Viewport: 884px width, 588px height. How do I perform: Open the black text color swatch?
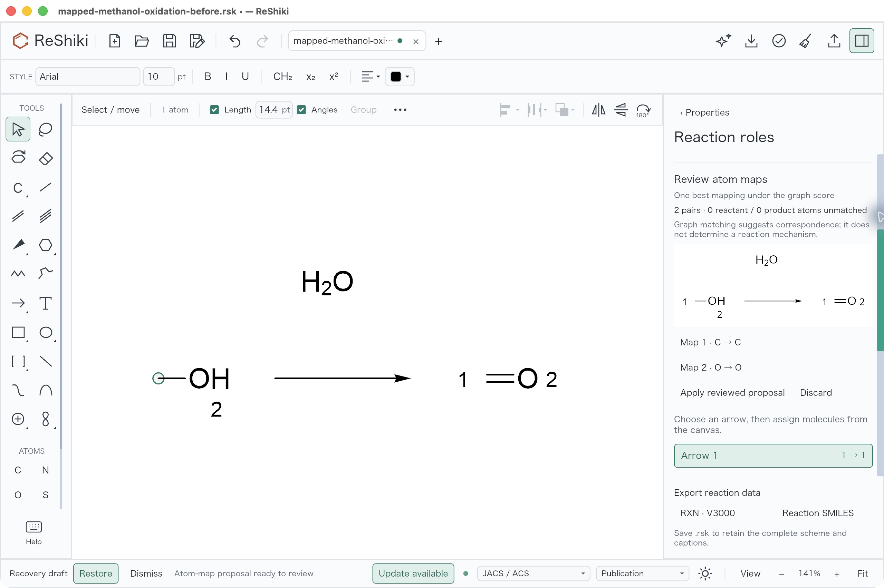399,77
